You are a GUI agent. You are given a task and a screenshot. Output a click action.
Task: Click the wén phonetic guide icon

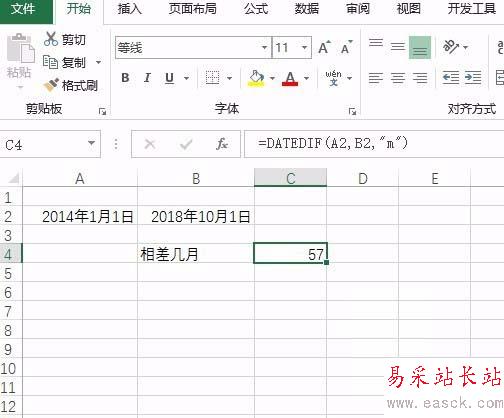pos(333,78)
